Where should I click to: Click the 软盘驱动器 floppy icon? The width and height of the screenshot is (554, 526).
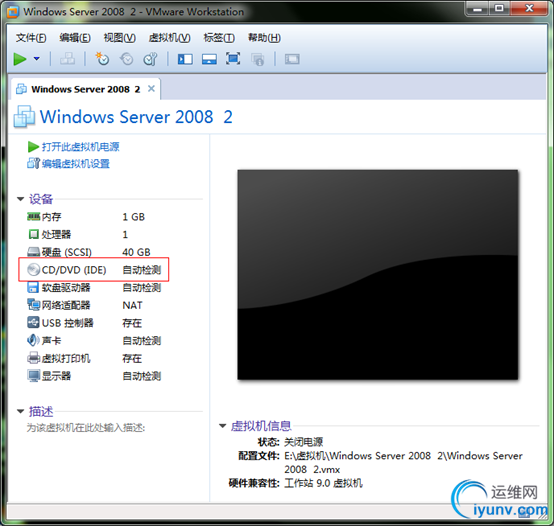point(33,287)
